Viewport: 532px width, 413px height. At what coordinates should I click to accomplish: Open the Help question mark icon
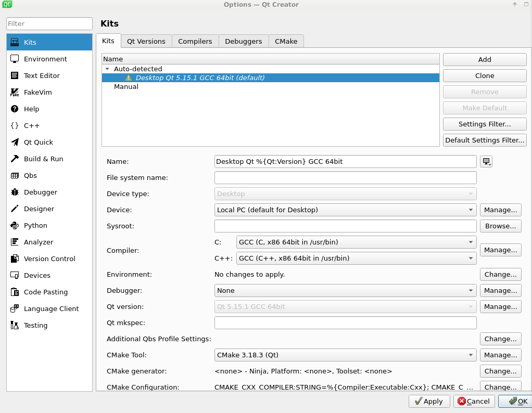(x=15, y=109)
